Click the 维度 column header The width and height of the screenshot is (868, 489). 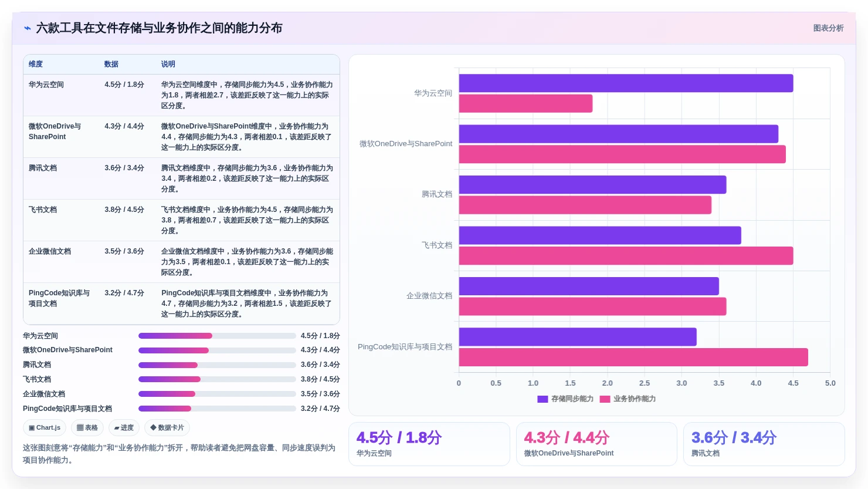[36, 64]
